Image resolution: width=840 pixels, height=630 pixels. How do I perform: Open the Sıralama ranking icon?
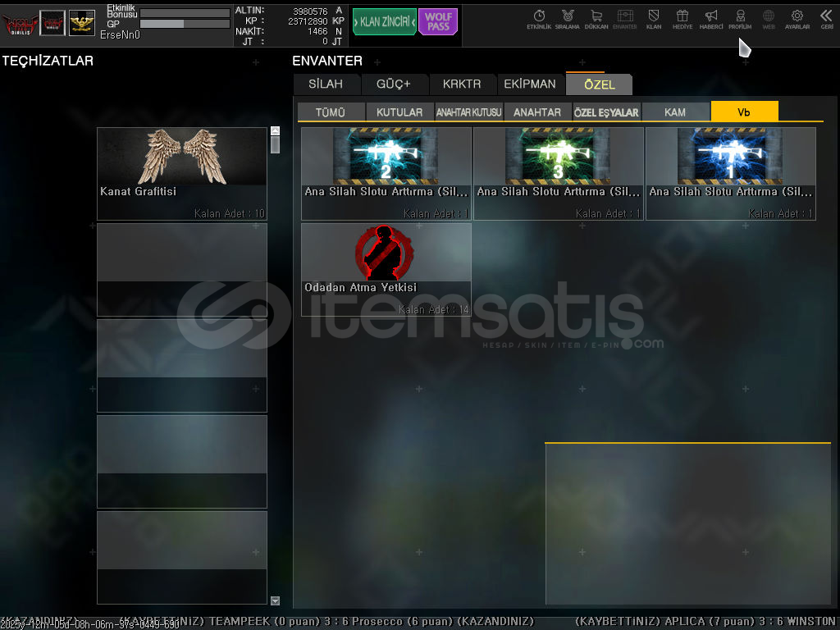pyautogui.click(x=567, y=19)
